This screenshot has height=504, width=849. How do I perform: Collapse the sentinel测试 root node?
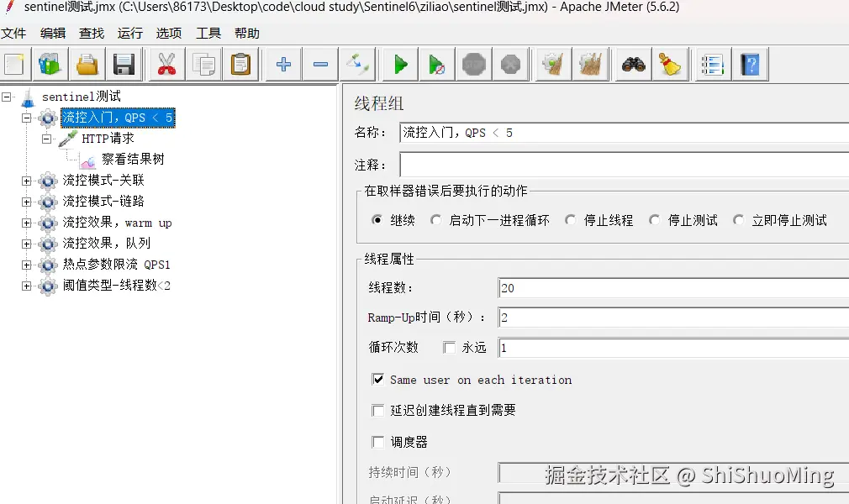[7, 97]
